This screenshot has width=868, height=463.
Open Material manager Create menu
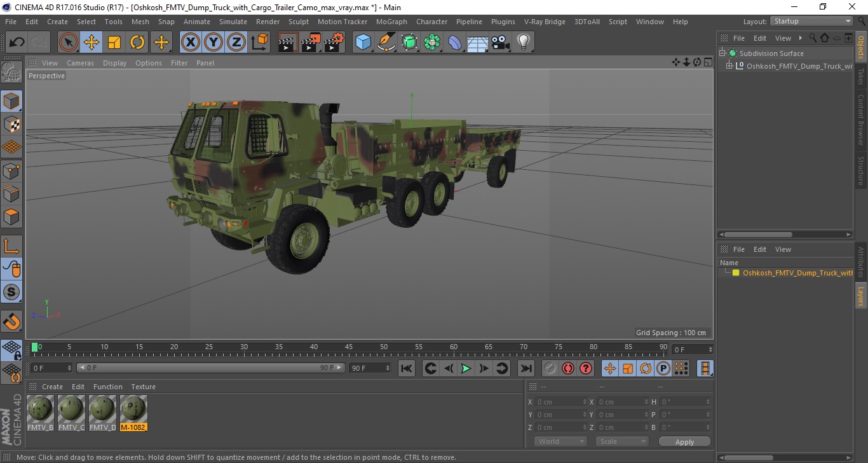point(52,387)
